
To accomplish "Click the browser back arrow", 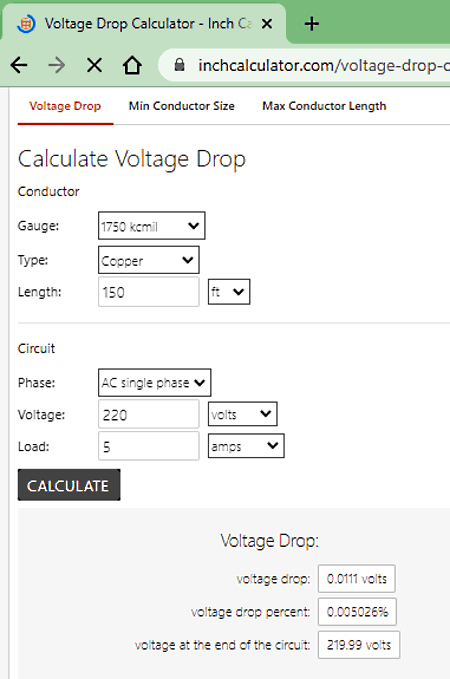I will click(19, 65).
